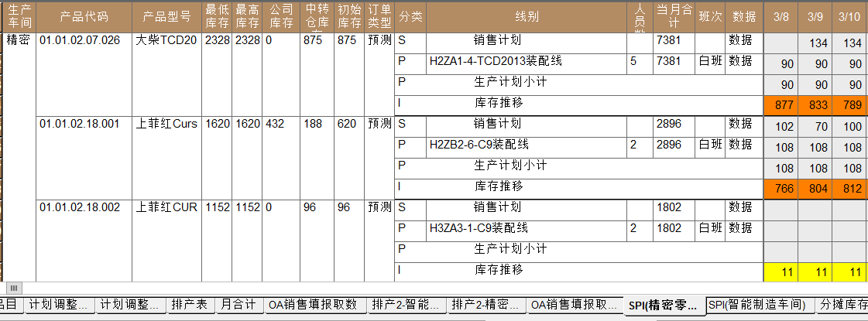868x321 pixels.
Task: Go to the 分摊库存 sheet tab
Action: point(842,305)
